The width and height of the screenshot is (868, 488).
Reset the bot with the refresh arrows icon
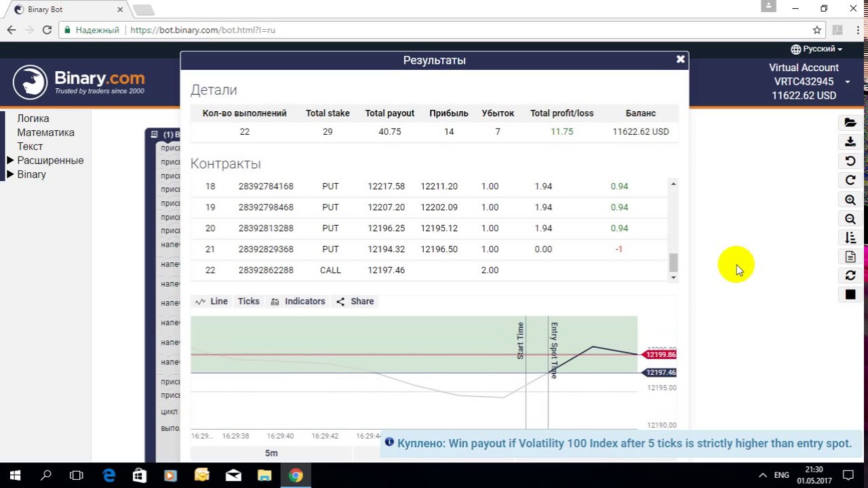850,276
